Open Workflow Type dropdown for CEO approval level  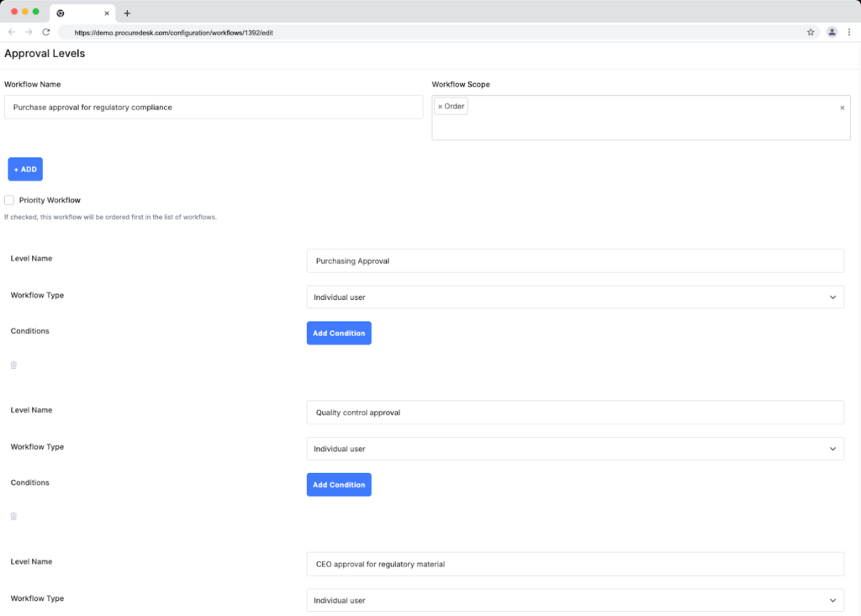[575, 600]
